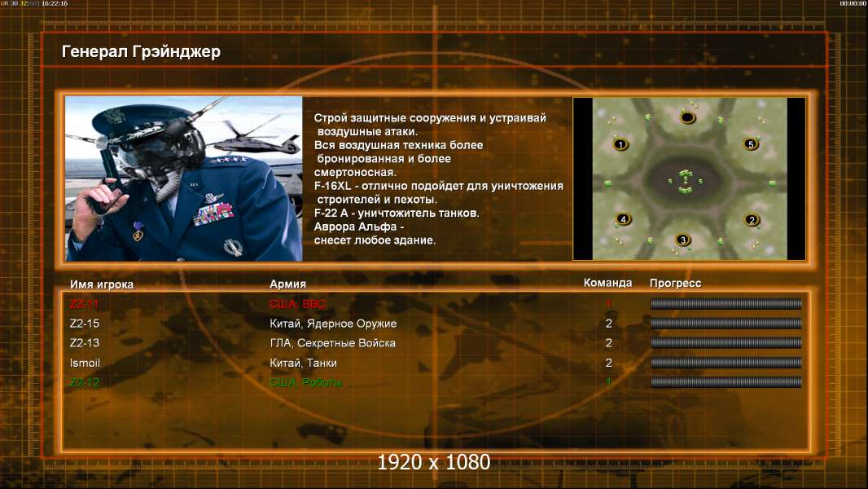Click the 'Армия' column header
The width and height of the screenshot is (868, 489).
click(x=288, y=284)
